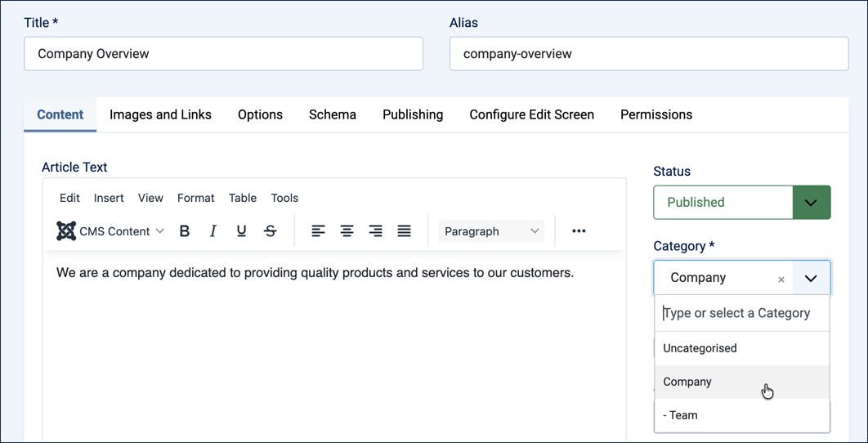Open the editor View menu
868x443 pixels.
coord(150,198)
